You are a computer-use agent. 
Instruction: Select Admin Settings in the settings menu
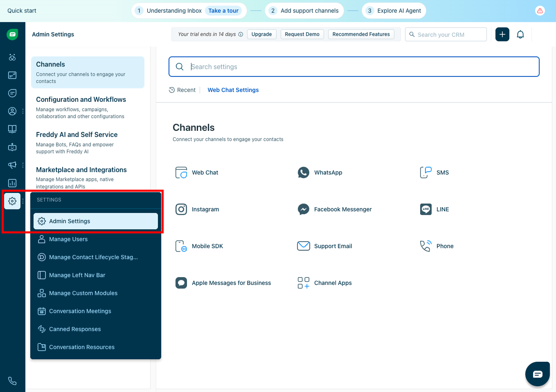click(x=96, y=221)
